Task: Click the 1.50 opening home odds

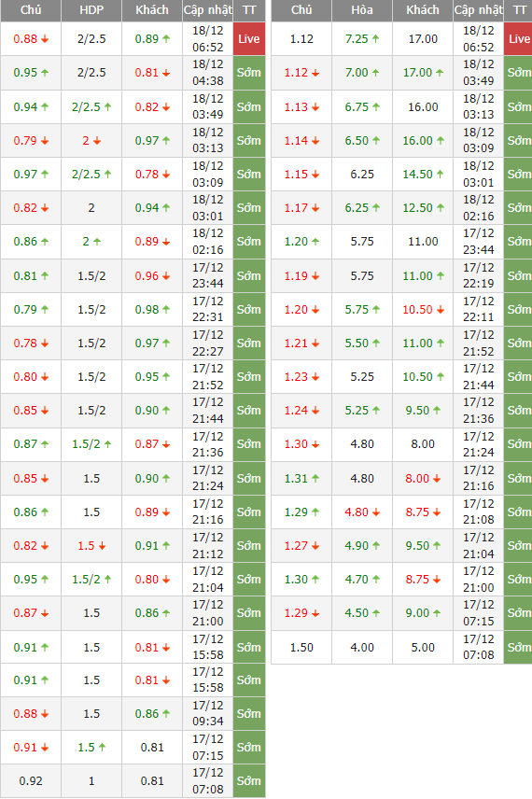Action: tap(301, 647)
